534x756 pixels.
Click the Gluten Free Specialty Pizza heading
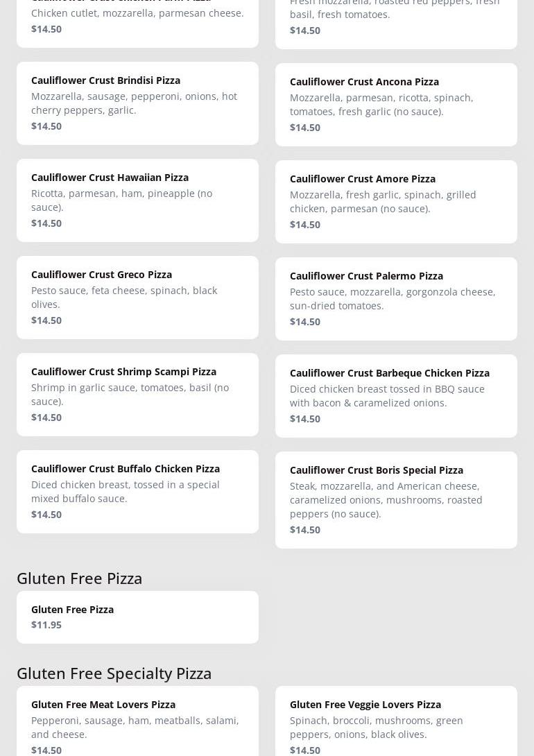114,673
